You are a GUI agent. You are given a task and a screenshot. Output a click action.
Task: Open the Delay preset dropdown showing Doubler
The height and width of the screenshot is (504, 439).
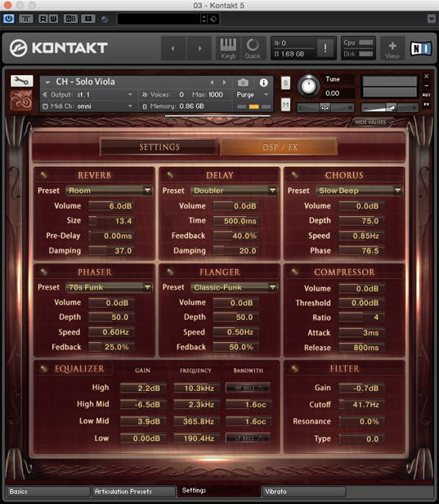234,191
